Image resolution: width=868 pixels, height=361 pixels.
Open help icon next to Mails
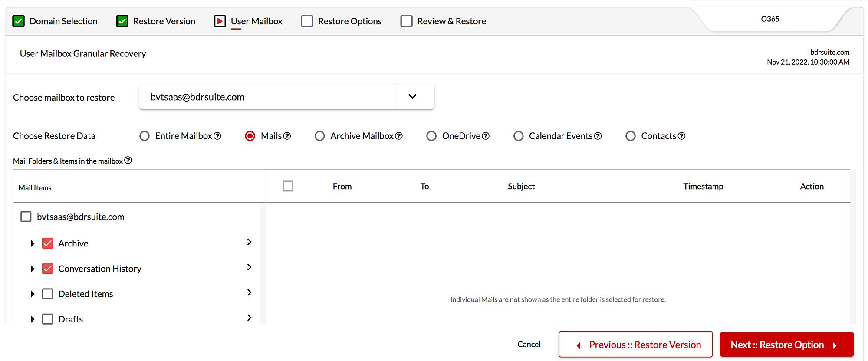click(x=287, y=136)
